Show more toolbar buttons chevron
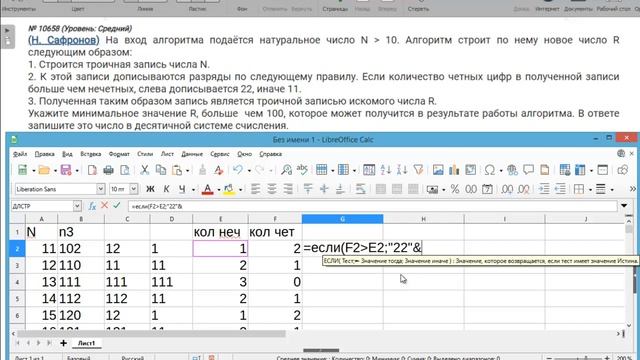The height and width of the screenshot is (360, 640). [632, 189]
